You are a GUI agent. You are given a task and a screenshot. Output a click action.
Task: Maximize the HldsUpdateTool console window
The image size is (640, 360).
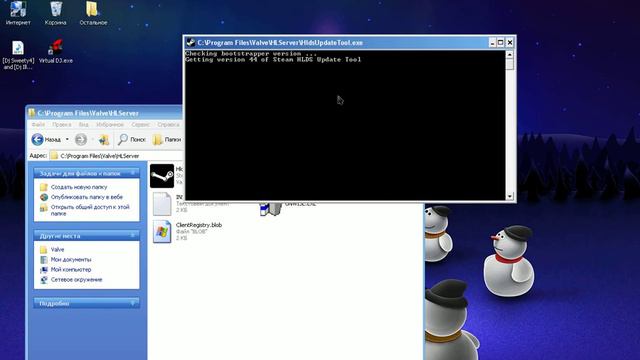tap(501, 42)
